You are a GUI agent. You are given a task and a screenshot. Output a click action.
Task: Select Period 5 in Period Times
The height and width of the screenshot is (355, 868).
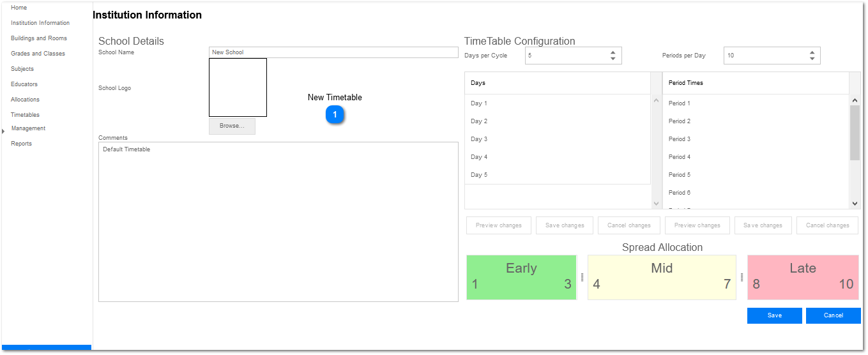click(756, 175)
